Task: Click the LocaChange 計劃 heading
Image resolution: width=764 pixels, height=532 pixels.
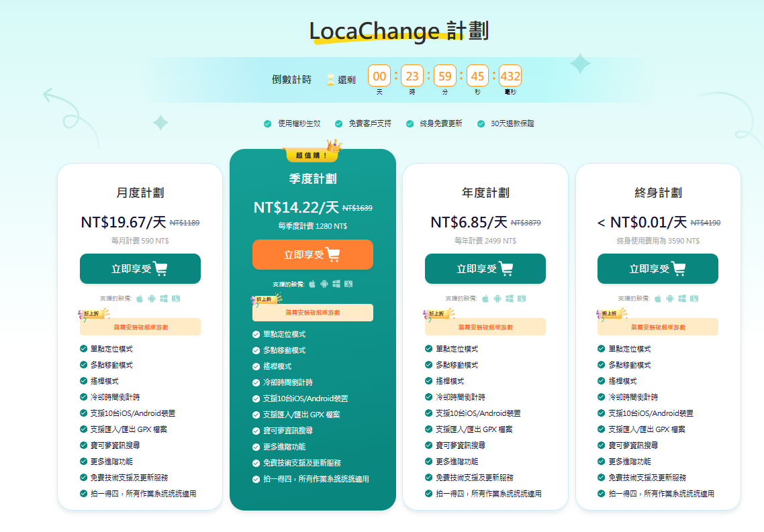Action: pyautogui.click(x=399, y=31)
